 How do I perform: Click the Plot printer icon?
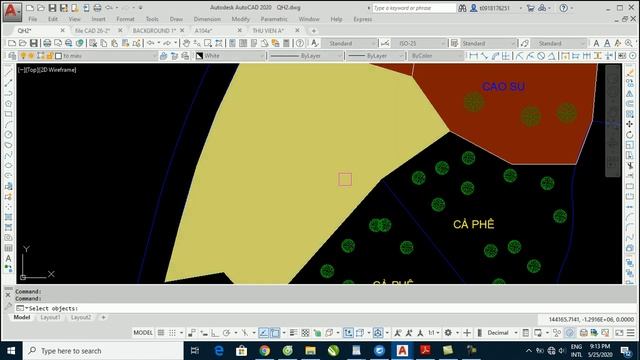click(x=47, y=43)
